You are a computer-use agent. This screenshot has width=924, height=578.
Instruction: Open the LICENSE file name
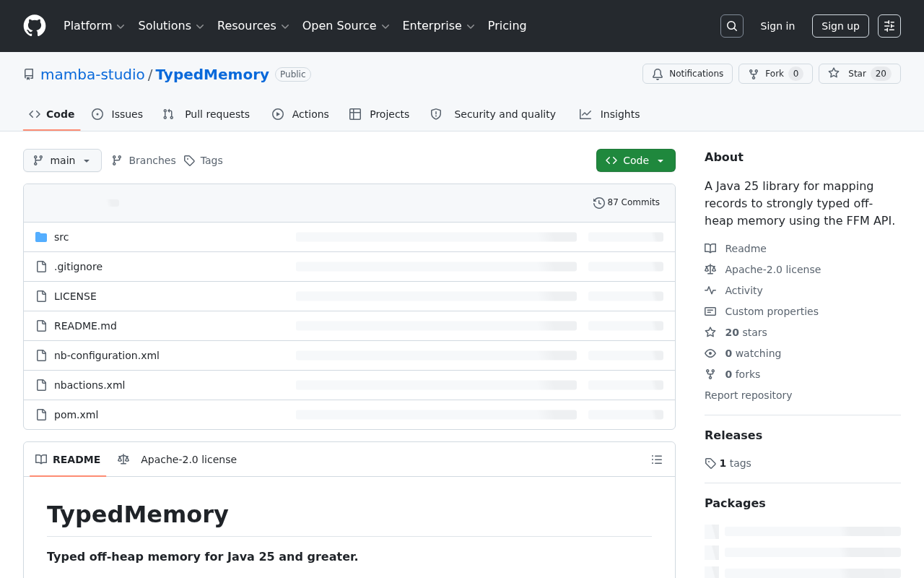coord(75,296)
